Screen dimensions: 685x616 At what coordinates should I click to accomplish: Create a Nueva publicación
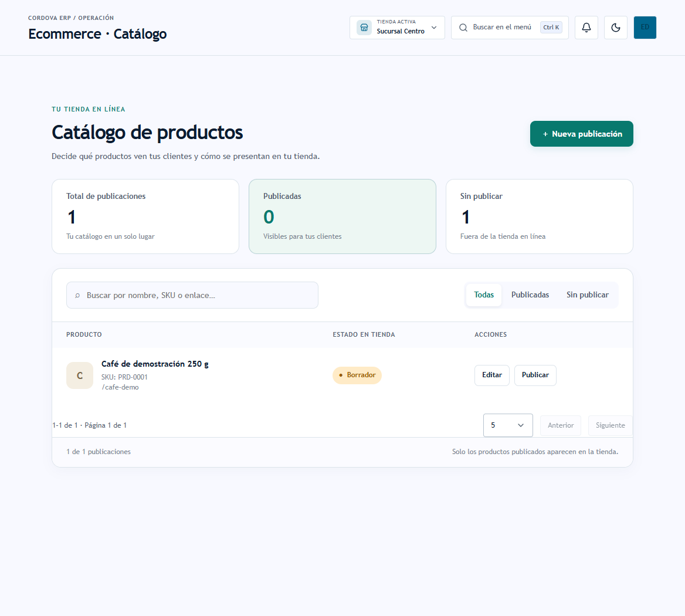[581, 134]
